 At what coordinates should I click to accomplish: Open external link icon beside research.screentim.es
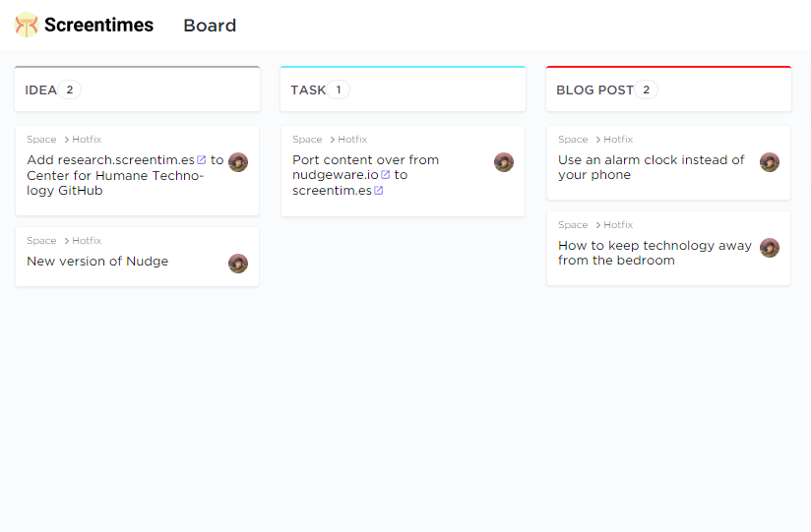coord(201,159)
